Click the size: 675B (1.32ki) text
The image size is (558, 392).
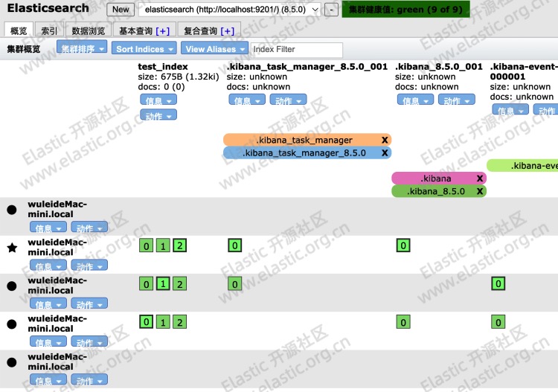179,77
